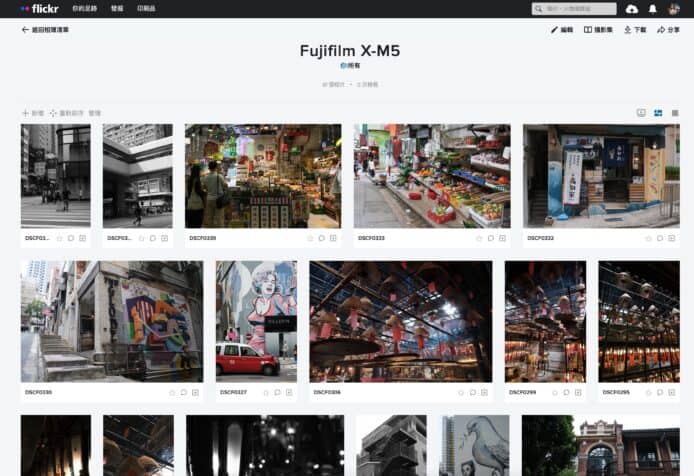The height and width of the screenshot is (476, 694).
Task: Open the notifications bell
Action: pos(653,8)
